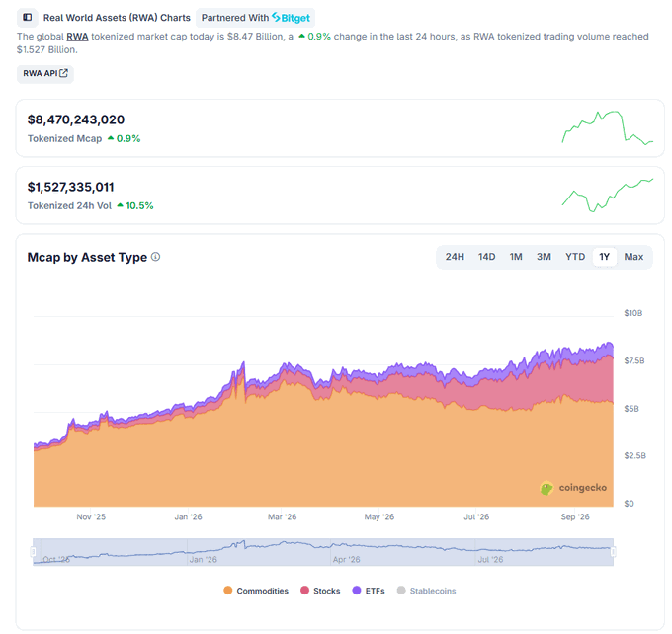Click the Nov '25 x-axis label
The width and height of the screenshot is (672, 634).
[x=91, y=517]
